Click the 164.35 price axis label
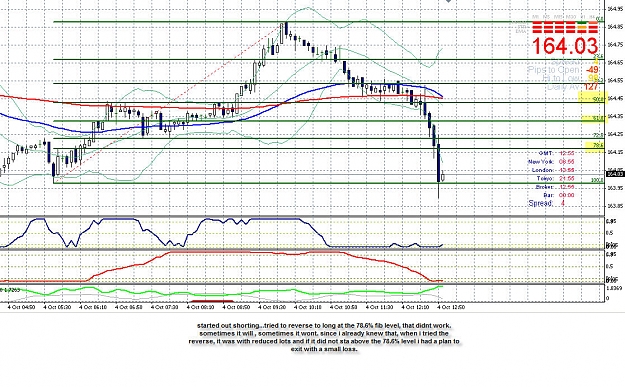The height and width of the screenshot is (387, 625). (x=615, y=116)
